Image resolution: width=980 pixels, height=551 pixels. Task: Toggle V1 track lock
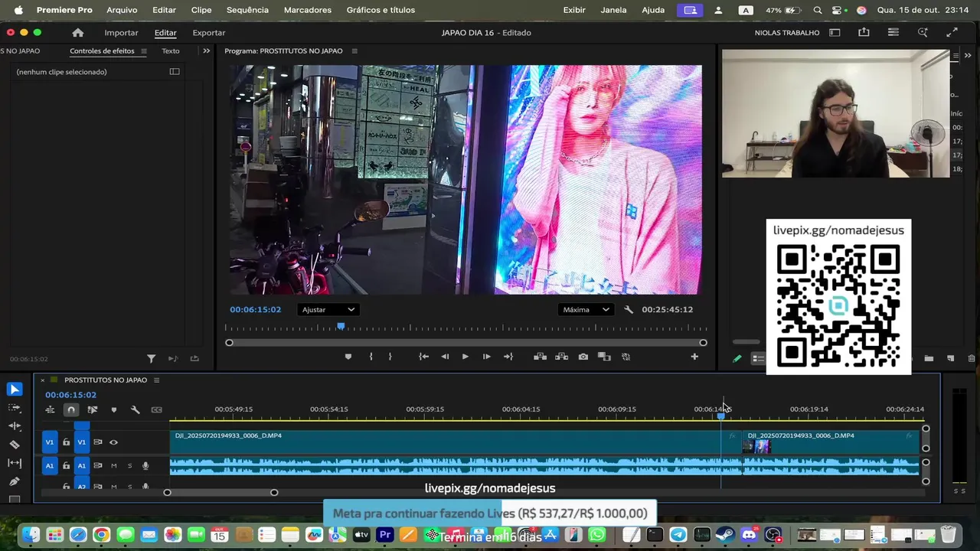coord(66,442)
